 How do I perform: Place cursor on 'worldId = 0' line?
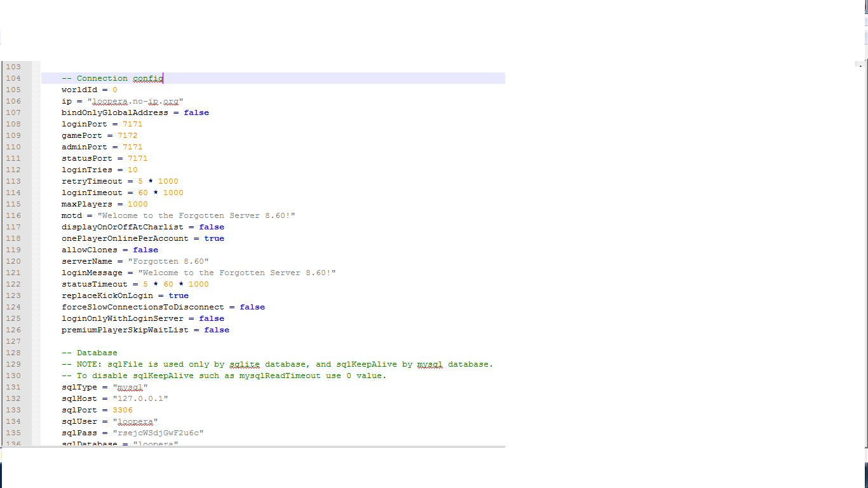tap(90, 90)
